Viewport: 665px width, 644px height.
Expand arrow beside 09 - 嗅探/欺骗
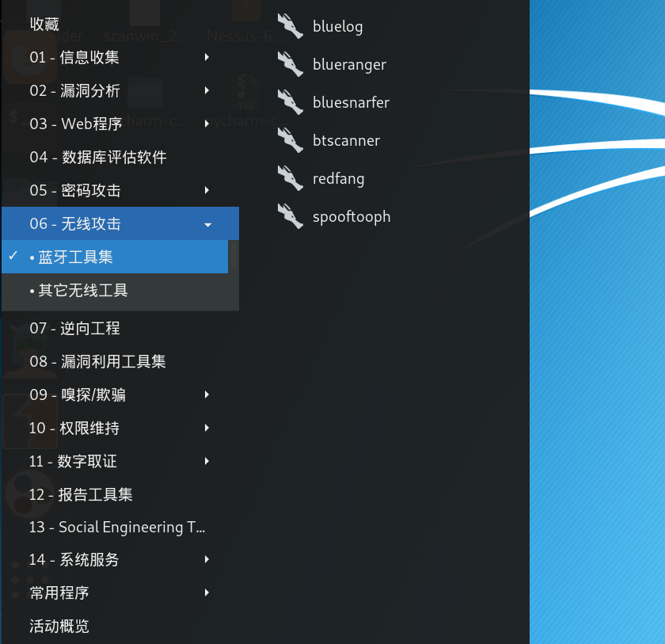[207, 394]
